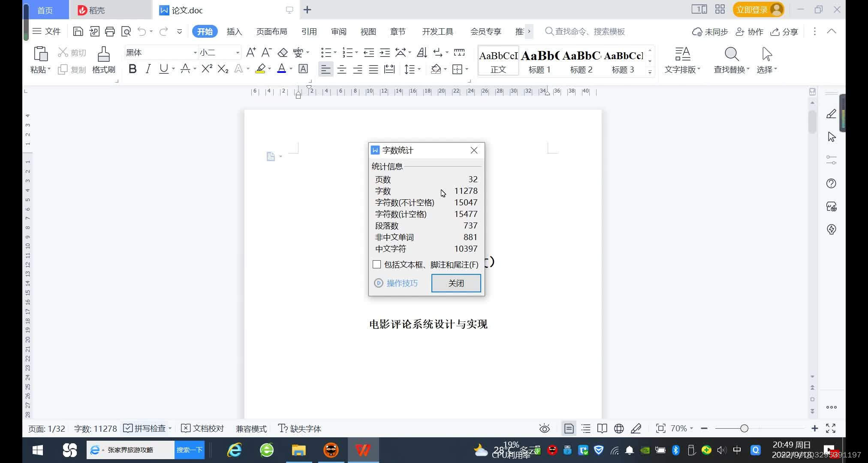The height and width of the screenshot is (463, 868).
Task: Toggle align right button
Action: pyautogui.click(x=358, y=69)
